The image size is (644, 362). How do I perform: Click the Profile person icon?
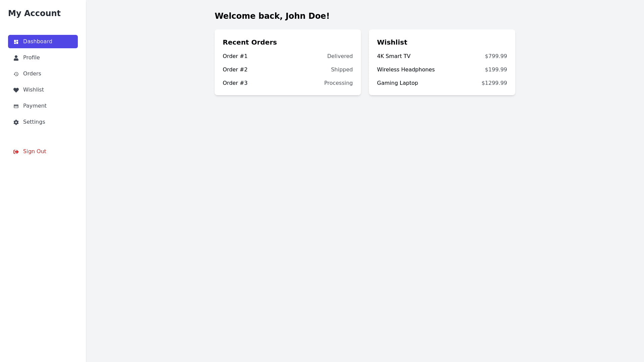(16, 58)
